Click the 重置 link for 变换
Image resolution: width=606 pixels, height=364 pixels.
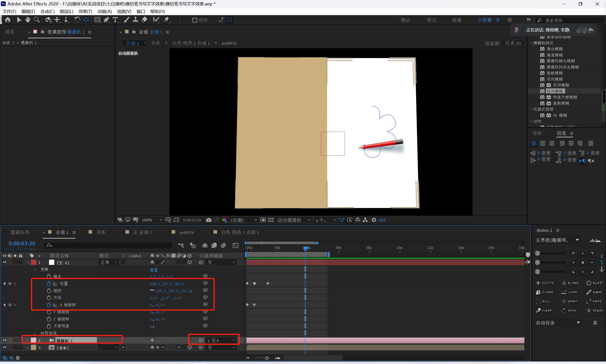[154, 270]
